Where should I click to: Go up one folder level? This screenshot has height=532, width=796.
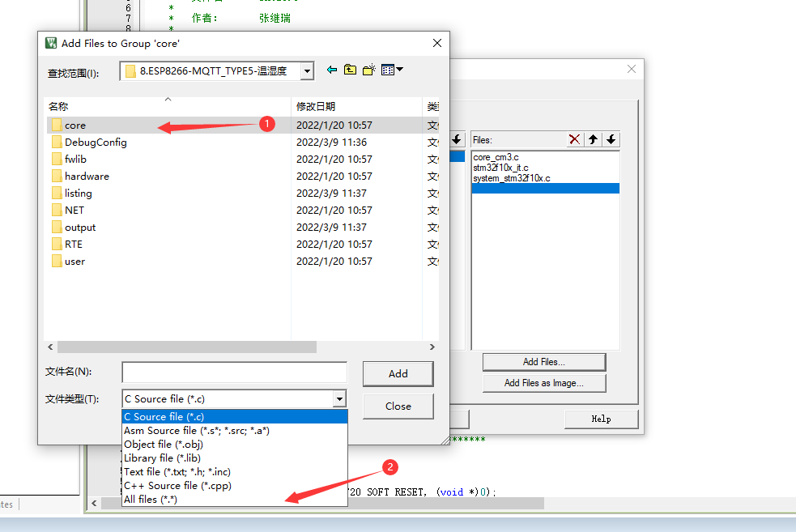pyautogui.click(x=351, y=70)
